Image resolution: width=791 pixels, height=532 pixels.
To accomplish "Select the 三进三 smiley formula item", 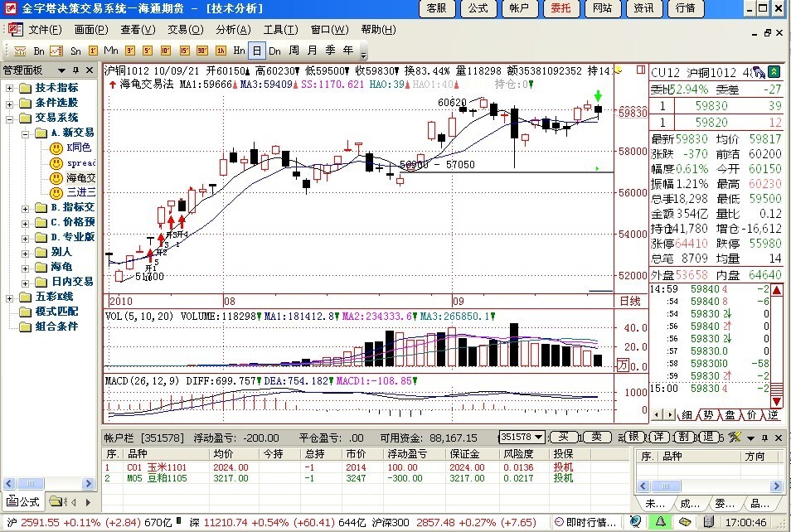I will coord(73,192).
